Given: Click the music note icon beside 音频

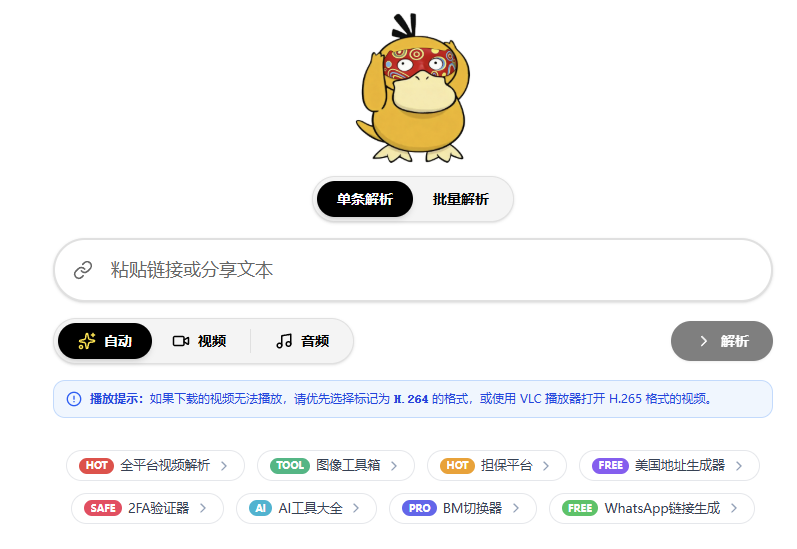Looking at the screenshot, I should (284, 341).
